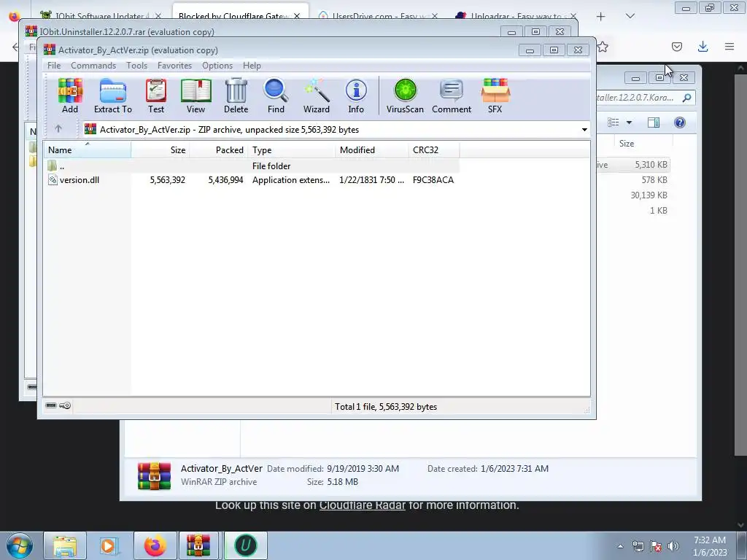Click the Action Center flag tray icon
The width and height of the screenshot is (747, 560).
point(656,546)
